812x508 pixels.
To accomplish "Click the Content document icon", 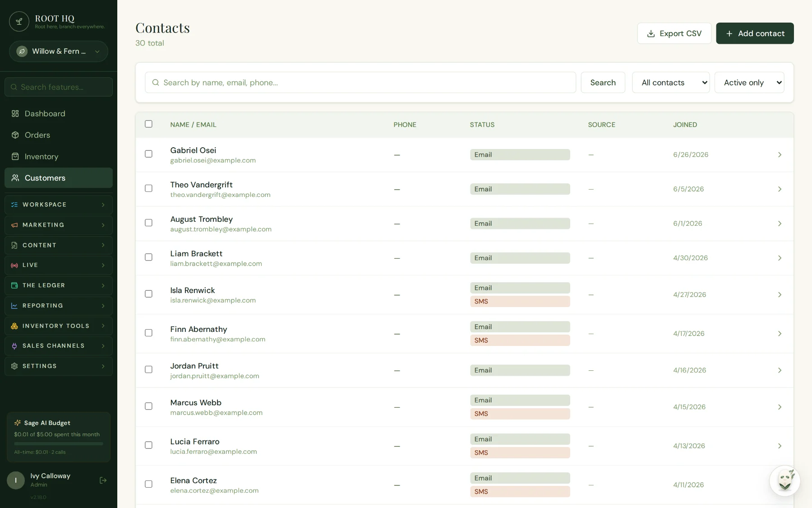I will (14, 245).
